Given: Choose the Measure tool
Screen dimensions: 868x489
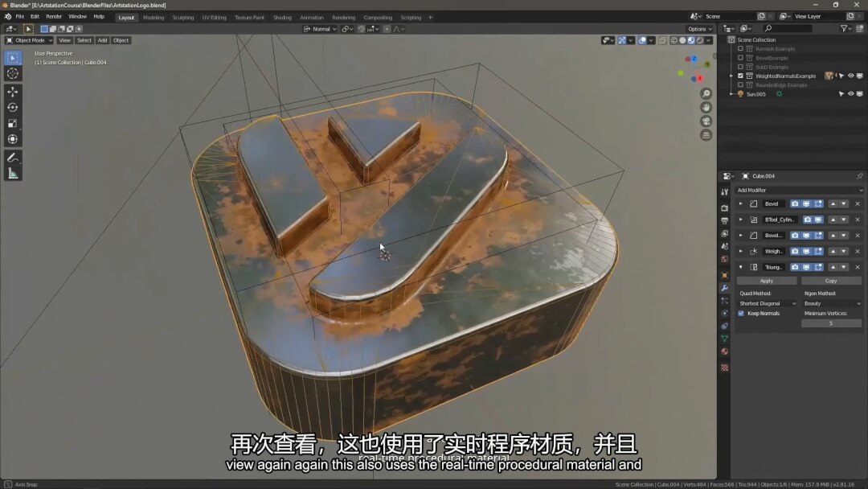Looking at the screenshot, I should [13, 174].
